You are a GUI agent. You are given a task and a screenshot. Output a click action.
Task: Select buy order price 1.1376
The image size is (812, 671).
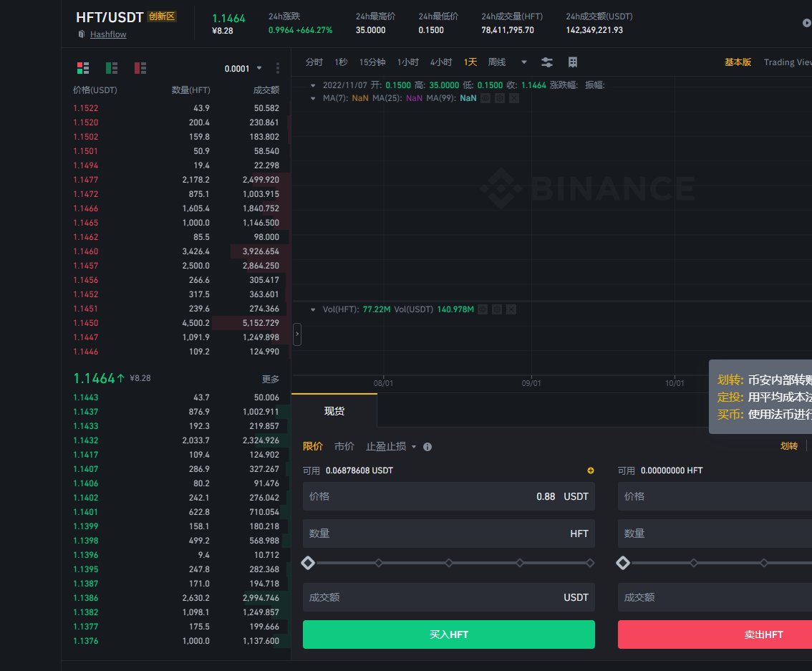85,641
